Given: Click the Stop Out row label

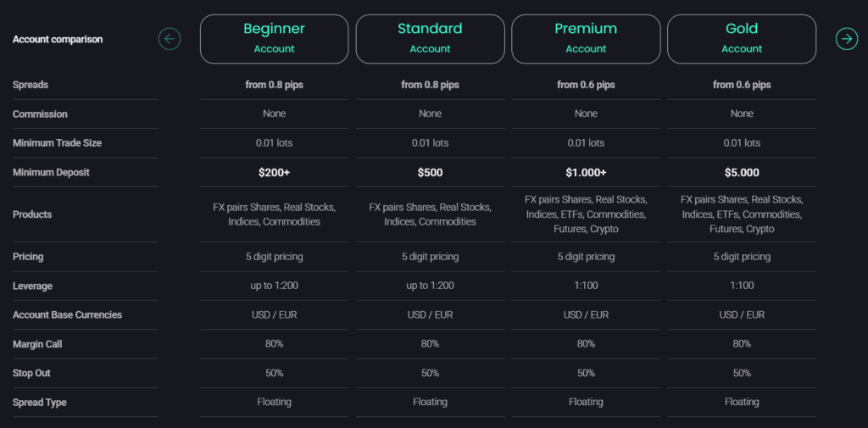Looking at the screenshot, I should [31, 373].
